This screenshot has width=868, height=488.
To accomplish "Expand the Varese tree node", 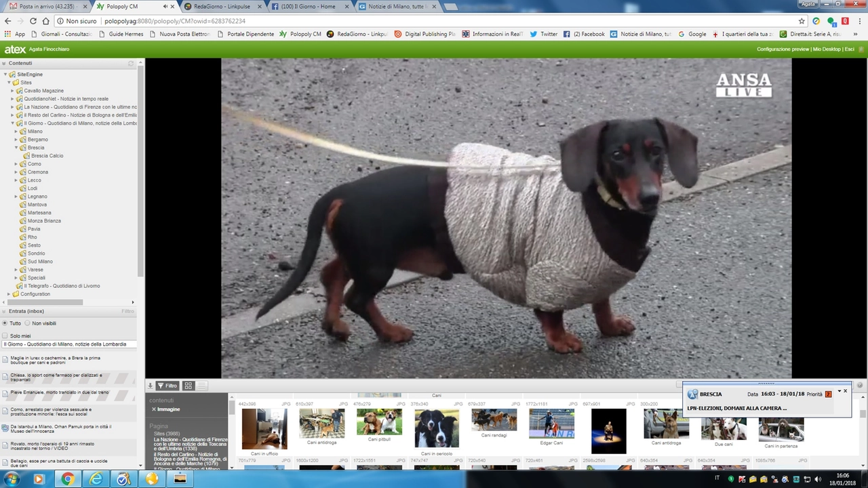I will click(x=16, y=269).
